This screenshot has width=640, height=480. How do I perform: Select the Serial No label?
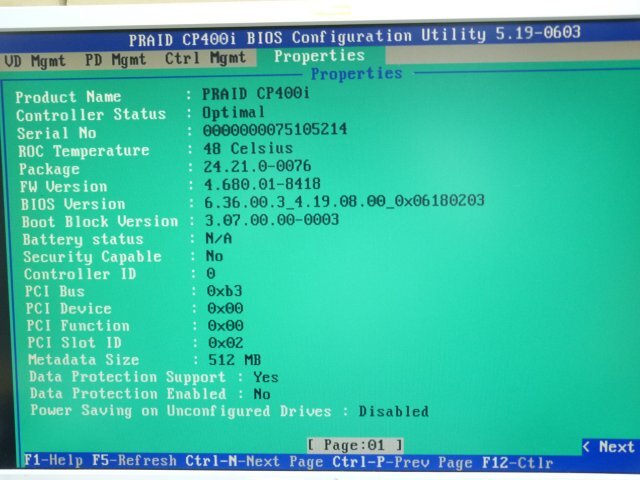56,133
